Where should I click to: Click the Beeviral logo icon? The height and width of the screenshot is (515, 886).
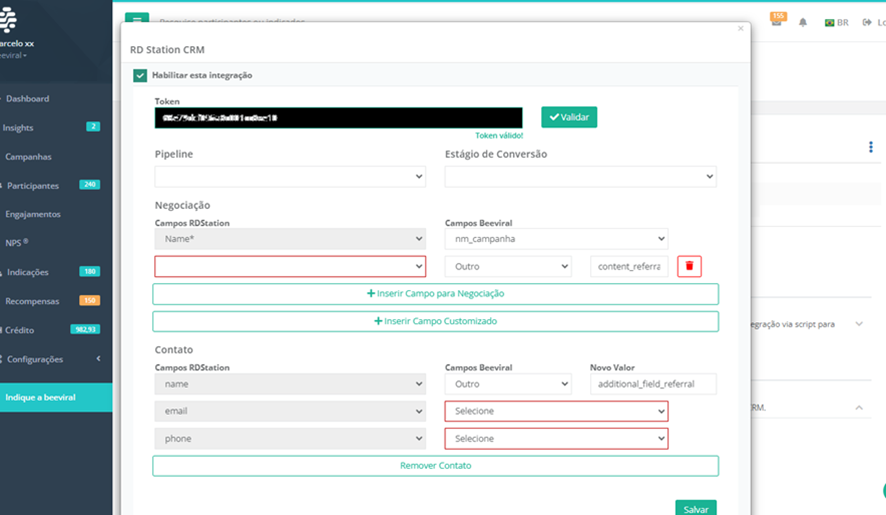8,20
